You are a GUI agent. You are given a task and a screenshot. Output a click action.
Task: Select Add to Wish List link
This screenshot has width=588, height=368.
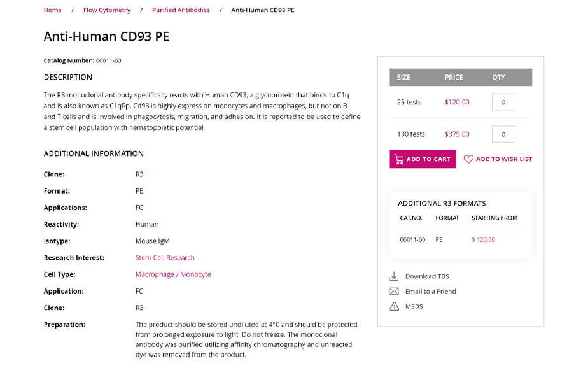(x=504, y=159)
